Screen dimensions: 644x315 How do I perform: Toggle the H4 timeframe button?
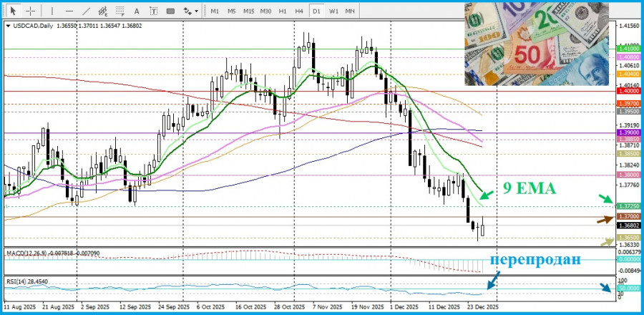tap(298, 11)
